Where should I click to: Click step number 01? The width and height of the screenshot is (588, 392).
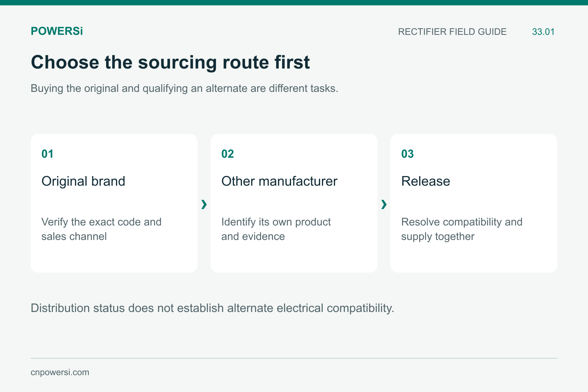coord(47,154)
